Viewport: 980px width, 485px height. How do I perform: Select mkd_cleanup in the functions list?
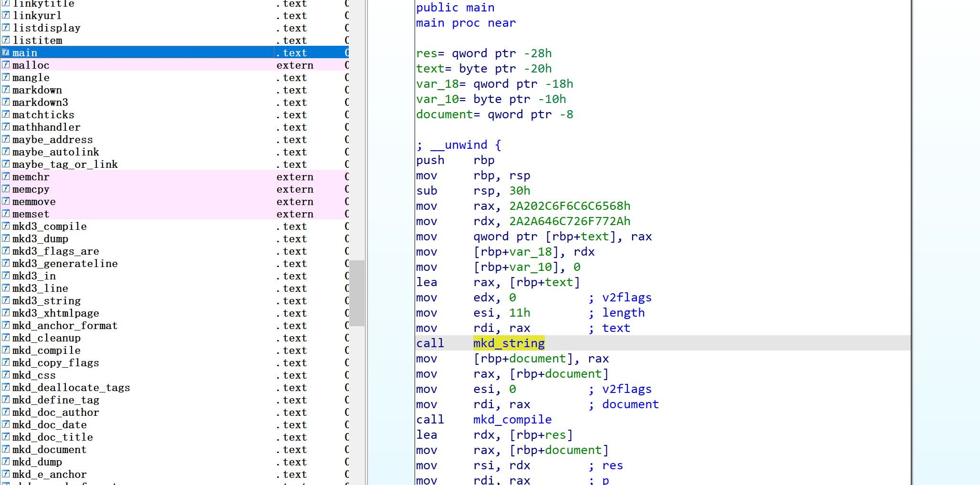pyautogui.click(x=46, y=338)
